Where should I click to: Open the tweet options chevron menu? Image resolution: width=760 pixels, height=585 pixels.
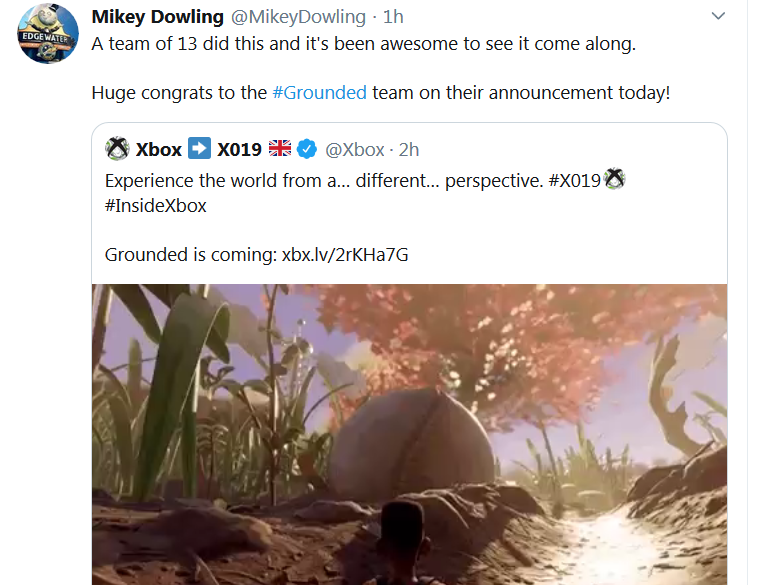point(717,17)
